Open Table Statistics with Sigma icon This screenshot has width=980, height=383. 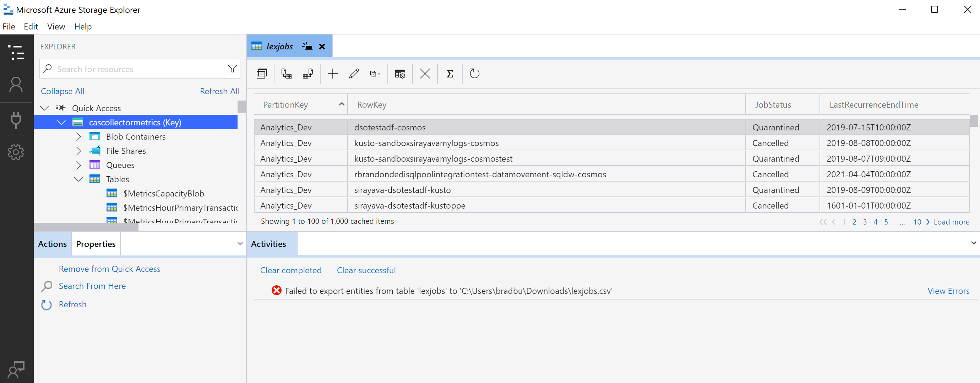click(449, 74)
